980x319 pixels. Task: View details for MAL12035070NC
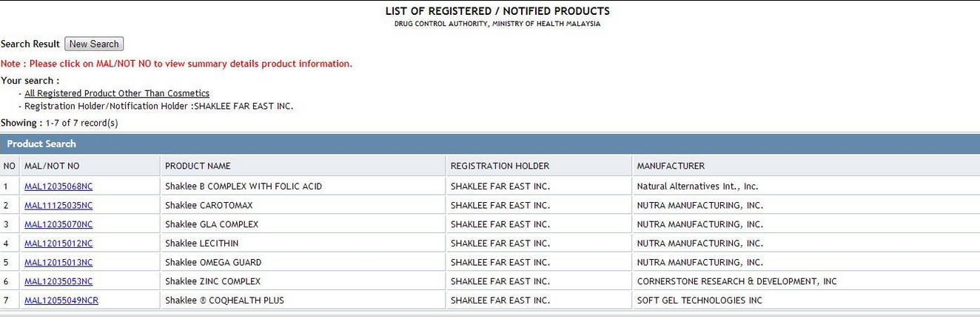[58, 224]
